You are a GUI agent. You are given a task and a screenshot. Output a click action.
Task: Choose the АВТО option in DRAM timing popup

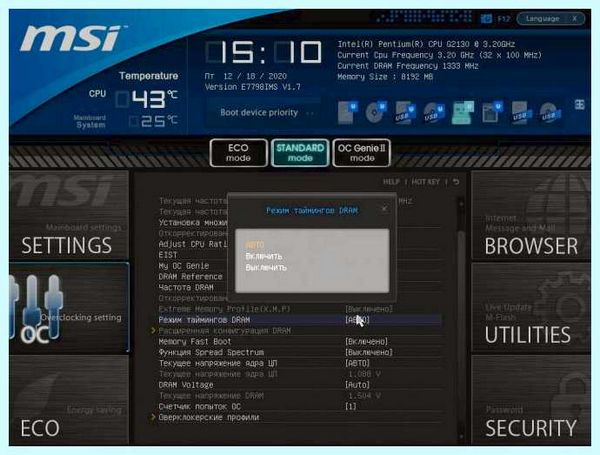coord(255,245)
